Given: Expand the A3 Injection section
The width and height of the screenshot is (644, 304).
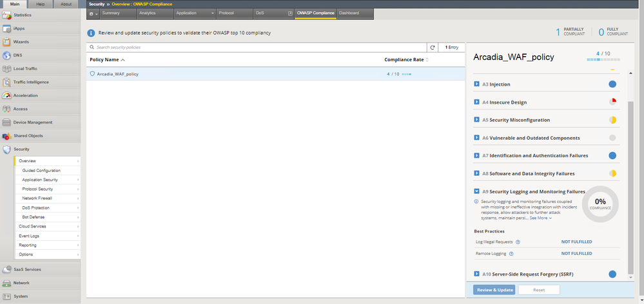Looking at the screenshot, I should (477, 84).
